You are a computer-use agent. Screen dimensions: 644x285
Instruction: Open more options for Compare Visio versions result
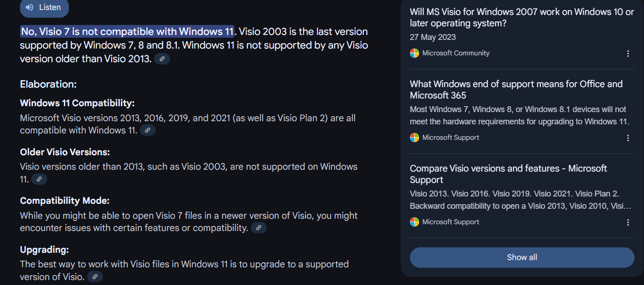(628, 222)
